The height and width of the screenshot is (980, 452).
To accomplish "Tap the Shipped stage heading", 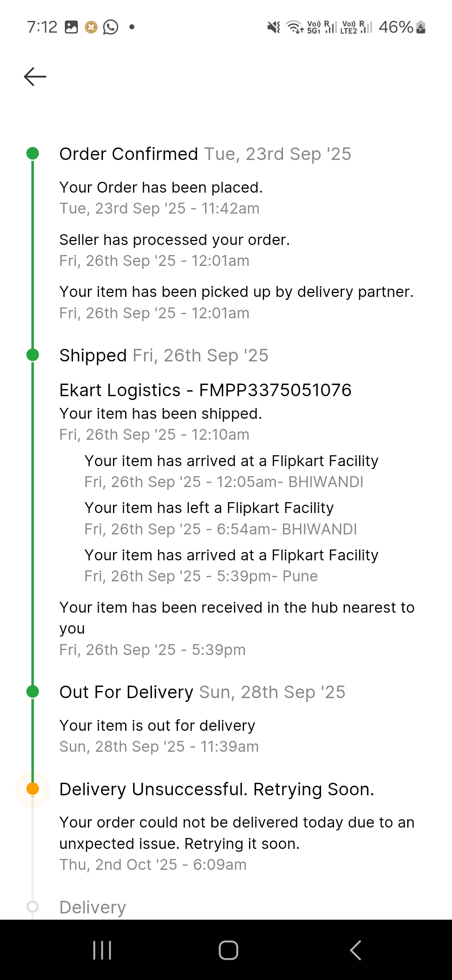I will click(93, 356).
